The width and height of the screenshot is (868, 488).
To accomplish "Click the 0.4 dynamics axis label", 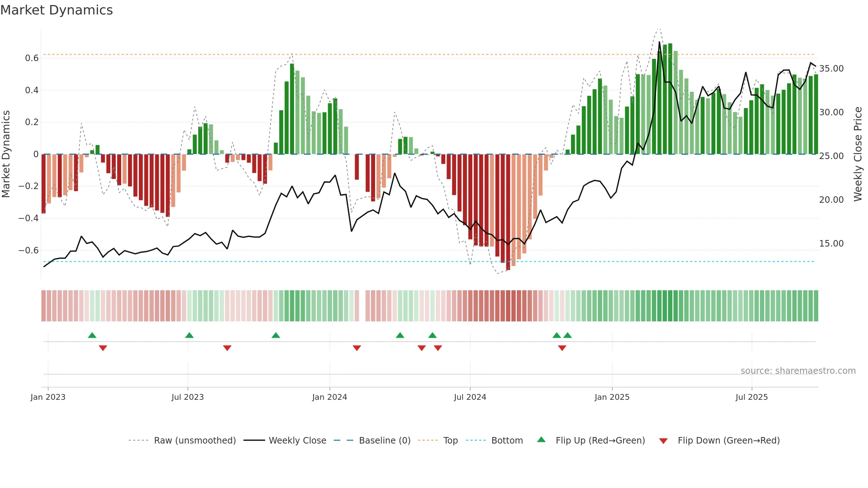I will click(x=32, y=90).
